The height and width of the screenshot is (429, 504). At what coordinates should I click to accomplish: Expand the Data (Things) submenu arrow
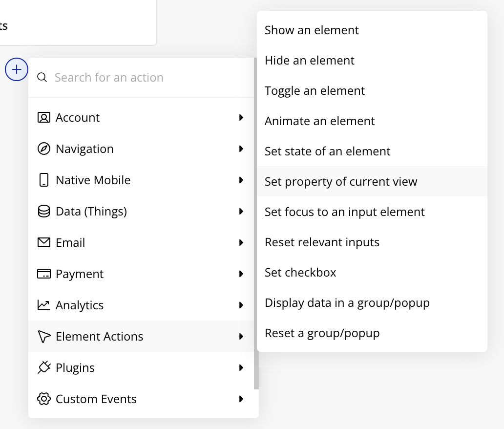[x=241, y=211]
